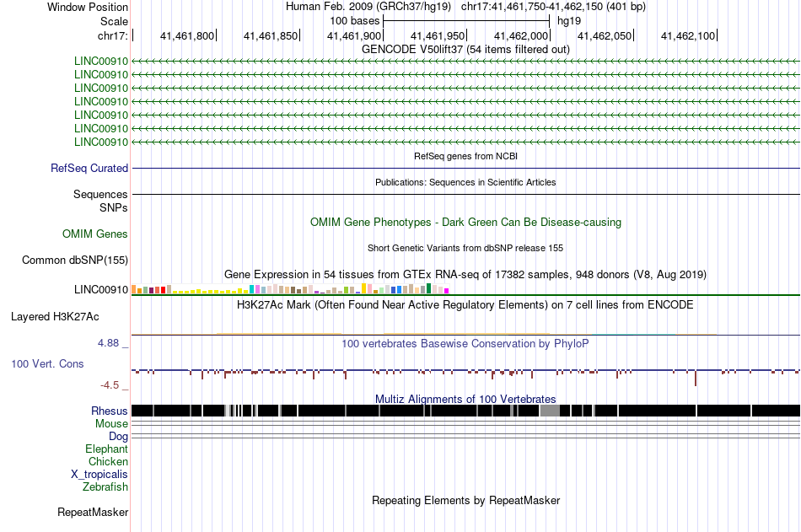Click the Dog species label
The width and height of the screenshot is (801, 532).
(x=119, y=437)
